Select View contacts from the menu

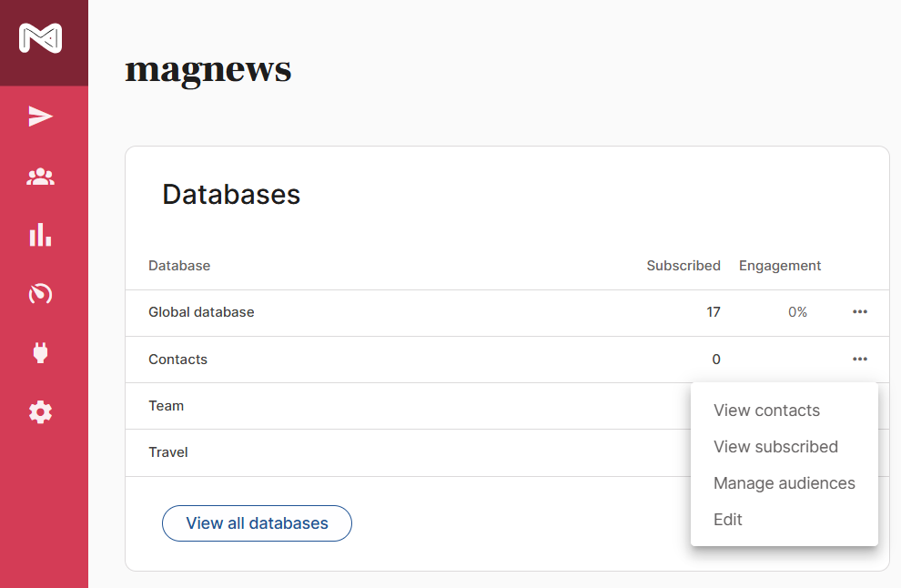(x=766, y=411)
